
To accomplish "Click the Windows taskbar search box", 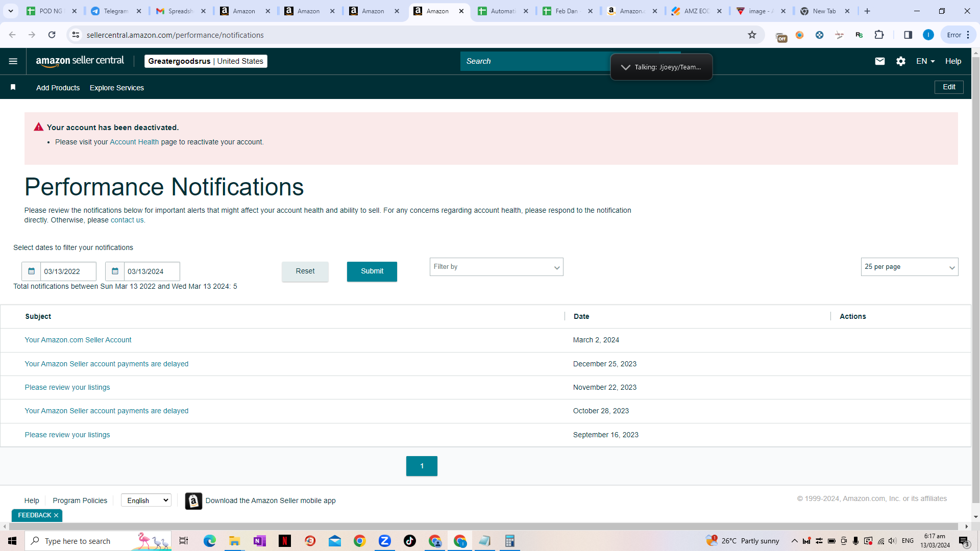I will click(98, 541).
